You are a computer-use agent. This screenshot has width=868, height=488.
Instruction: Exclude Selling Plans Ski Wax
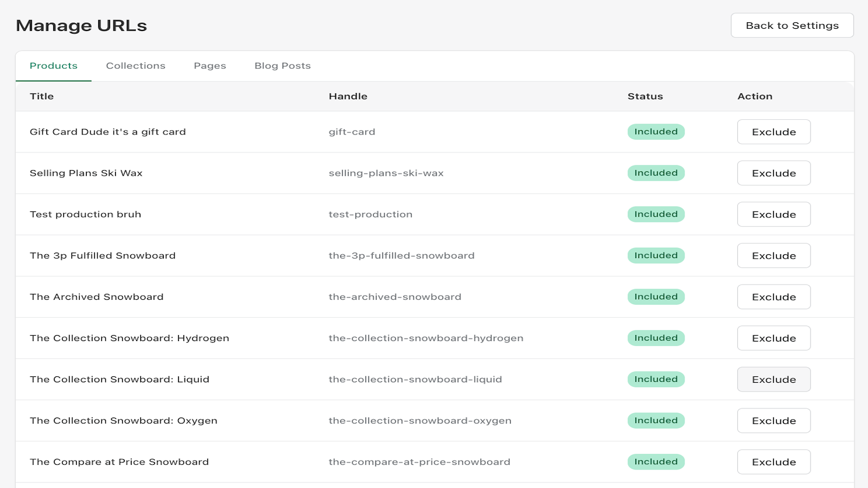pyautogui.click(x=774, y=173)
